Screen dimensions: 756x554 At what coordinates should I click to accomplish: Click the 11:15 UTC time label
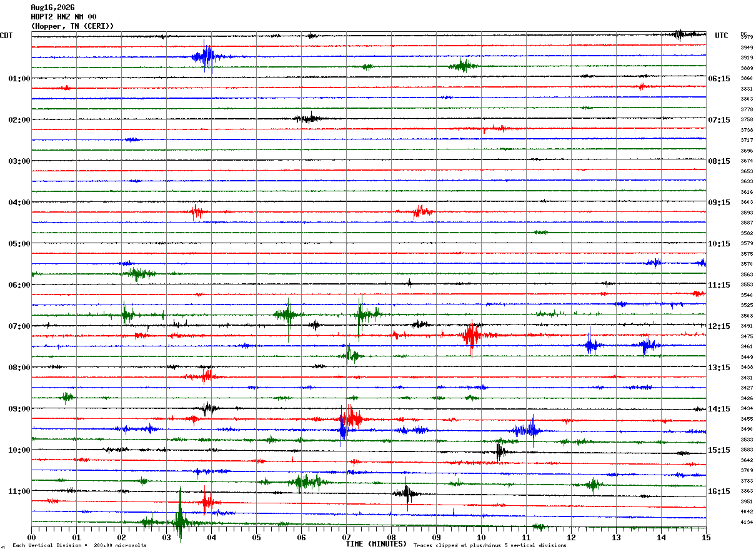[719, 285]
